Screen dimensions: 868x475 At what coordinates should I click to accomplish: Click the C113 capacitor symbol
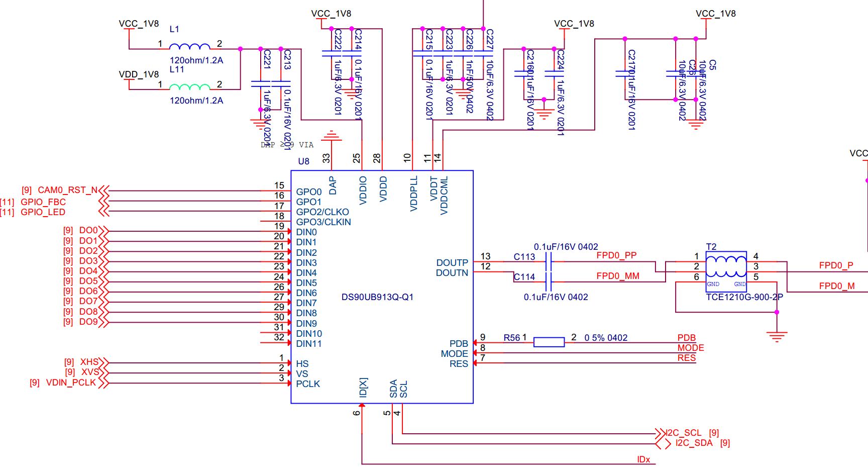[549, 261]
